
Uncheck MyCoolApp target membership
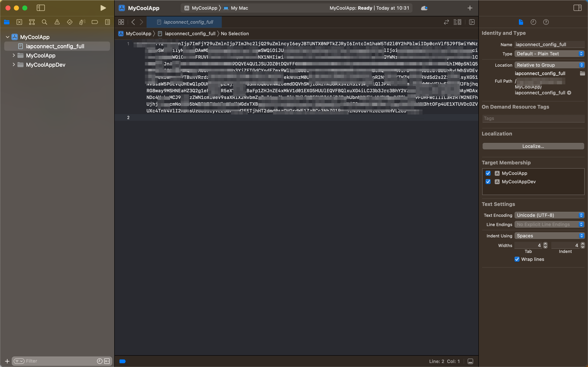(x=488, y=173)
